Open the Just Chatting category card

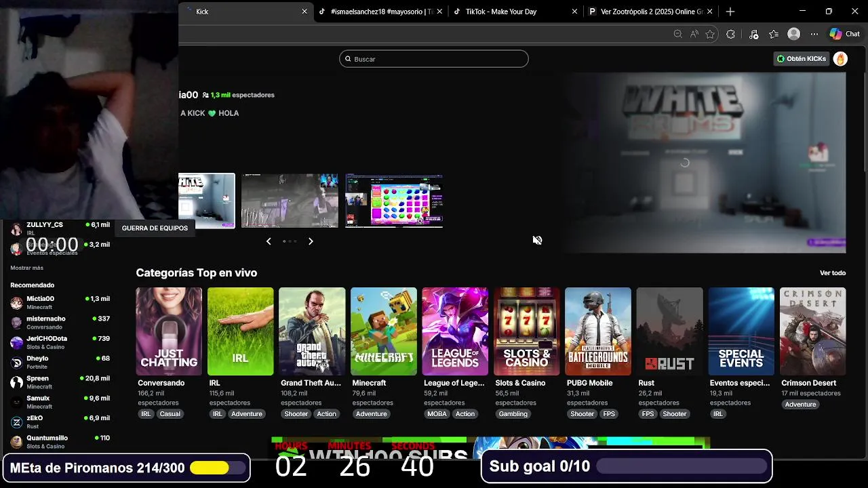point(169,331)
